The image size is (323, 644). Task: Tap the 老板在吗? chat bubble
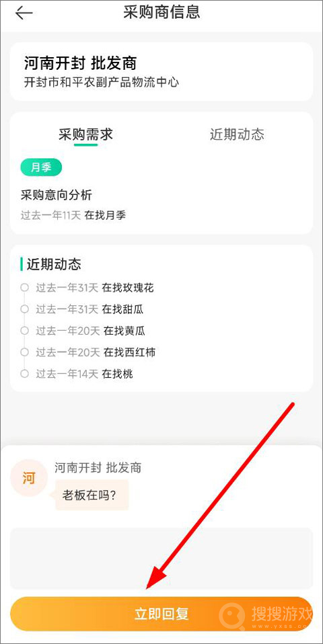coord(92,495)
